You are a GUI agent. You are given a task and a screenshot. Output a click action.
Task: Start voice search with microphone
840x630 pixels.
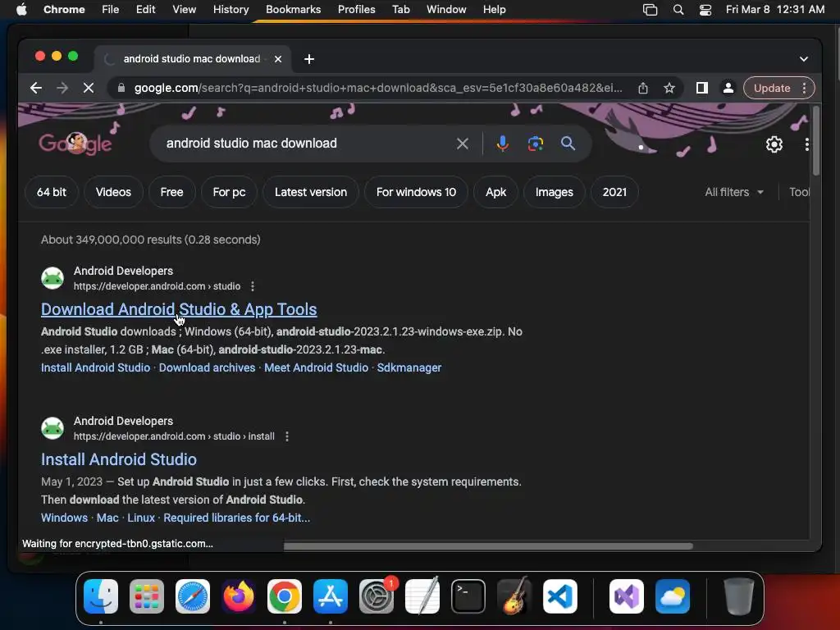click(503, 144)
